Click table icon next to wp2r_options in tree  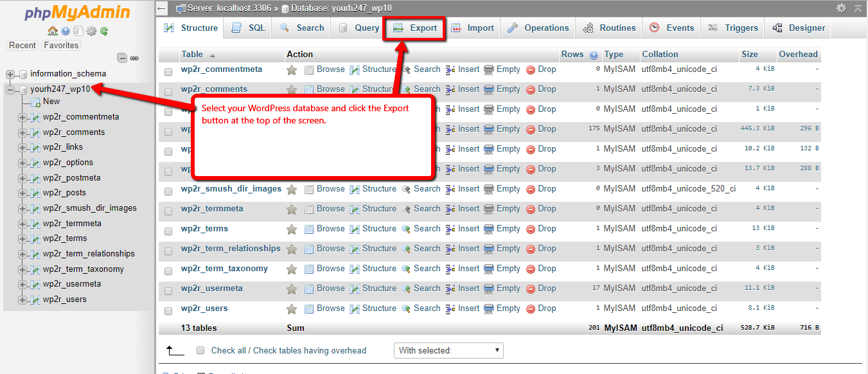tap(35, 163)
